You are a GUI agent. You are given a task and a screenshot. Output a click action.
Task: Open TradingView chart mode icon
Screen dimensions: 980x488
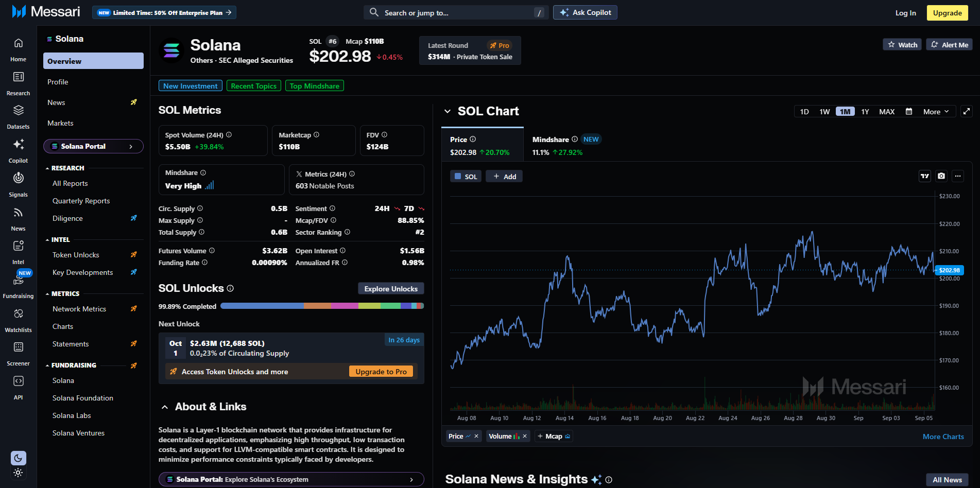[x=925, y=176]
